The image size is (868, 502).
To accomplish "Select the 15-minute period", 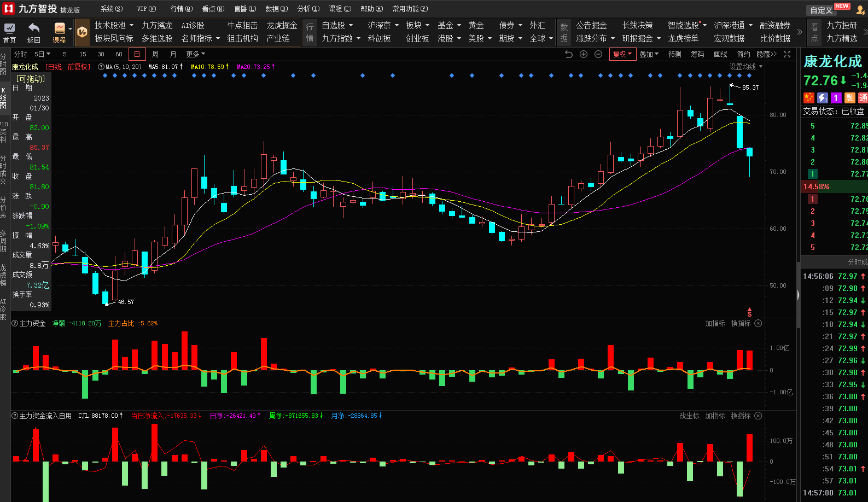I will pos(83,54).
